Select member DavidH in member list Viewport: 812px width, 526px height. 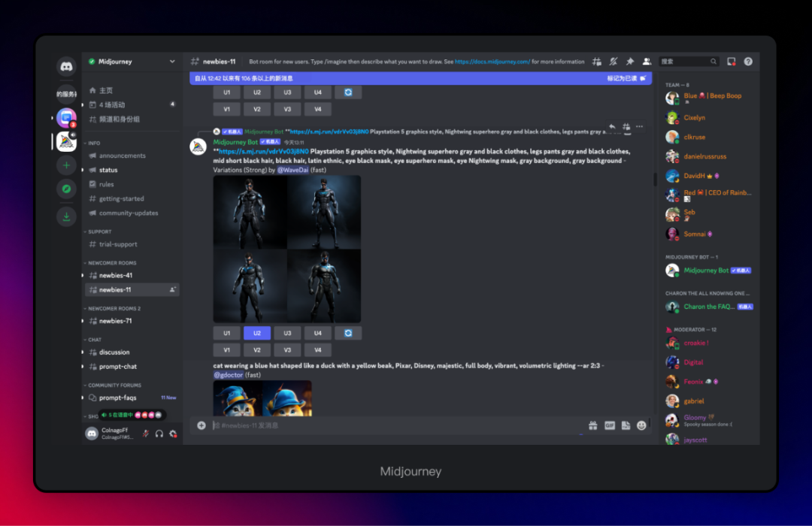(710, 176)
